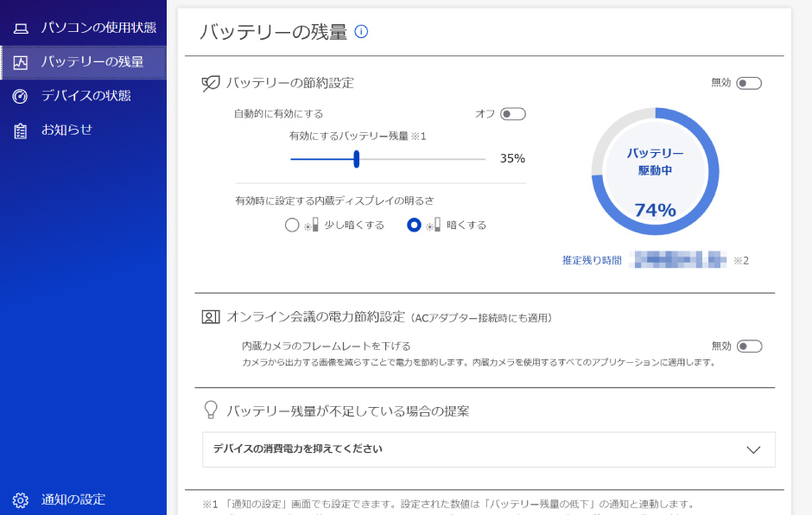This screenshot has width=812, height=515.
Task: Toggle the 内蔵カメラのフレームレートを下げる switch
Action: [748, 347]
